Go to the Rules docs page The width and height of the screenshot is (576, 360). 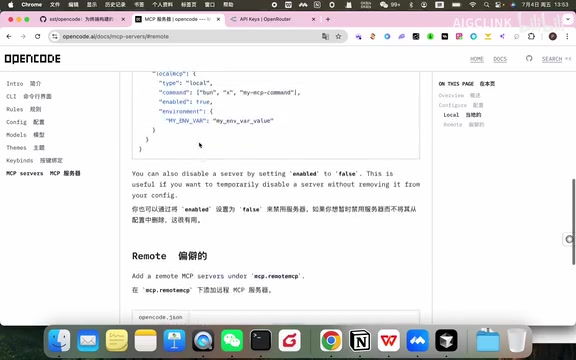pos(24,109)
